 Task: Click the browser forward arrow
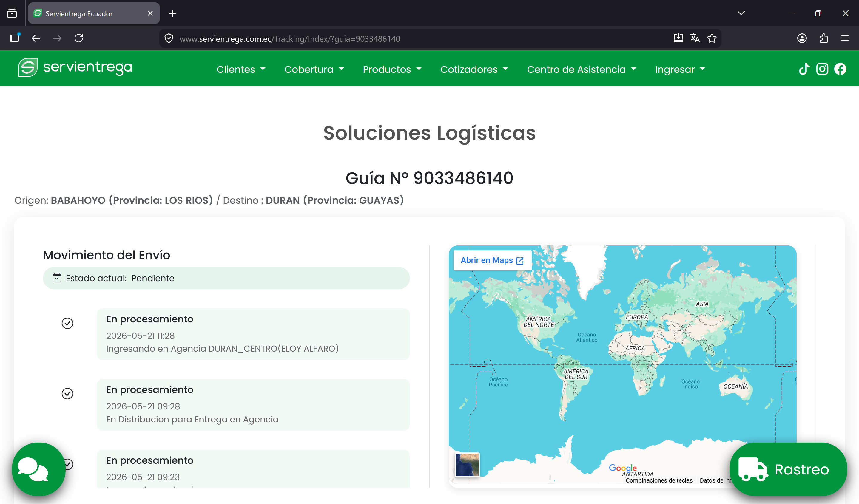pos(57,38)
